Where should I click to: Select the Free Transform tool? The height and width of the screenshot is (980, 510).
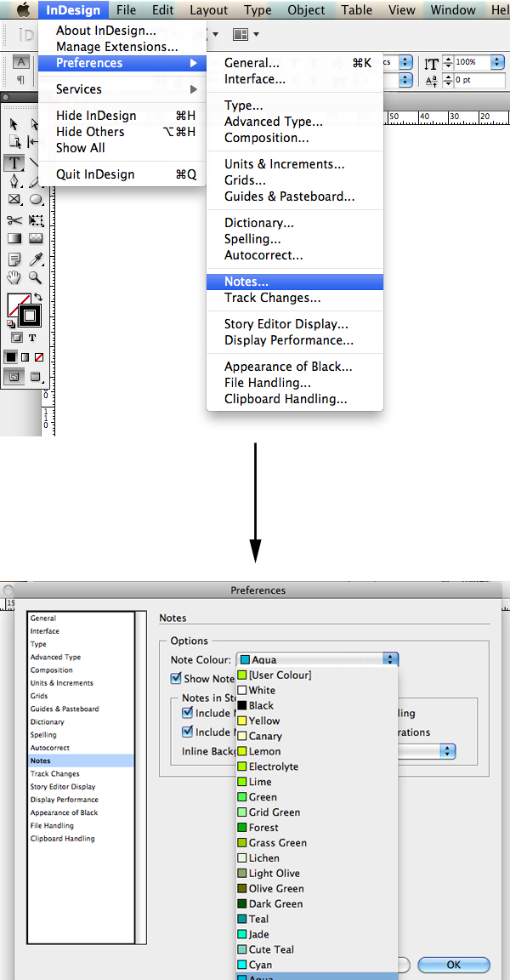coord(35,219)
